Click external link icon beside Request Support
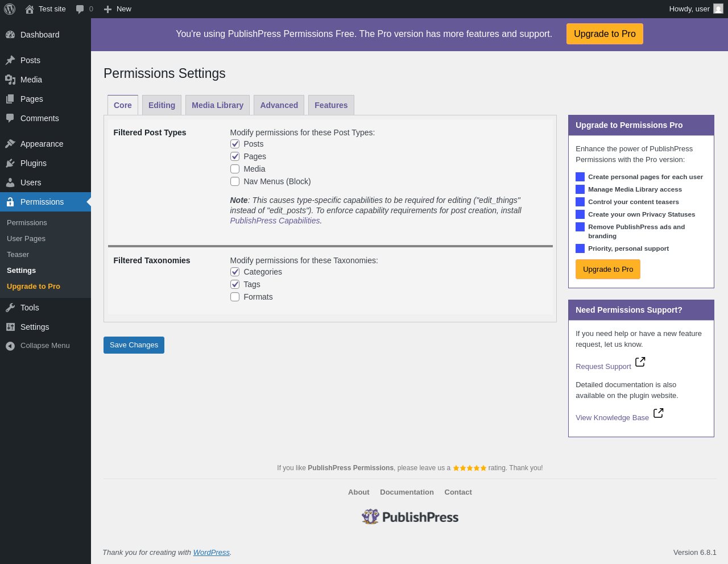 tap(640, 362)
